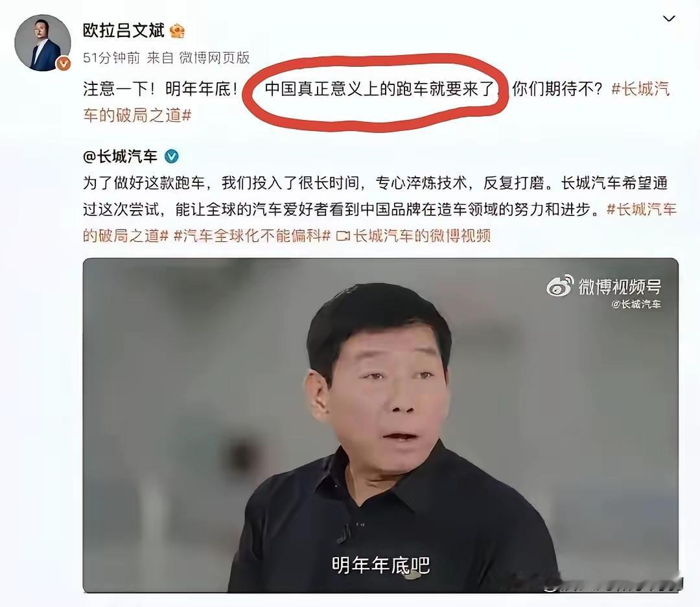Click the orange verified badge on avatar
This screenshot has height=607, width=700.
[x=64, y=64]
